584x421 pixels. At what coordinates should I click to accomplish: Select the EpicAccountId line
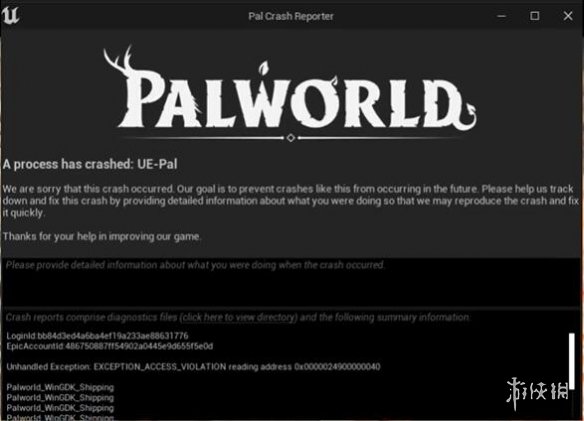110,346
